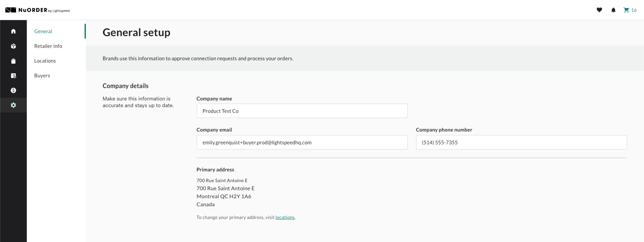Open the shopping bag icon in sidebar

click(x=13, y=61)
